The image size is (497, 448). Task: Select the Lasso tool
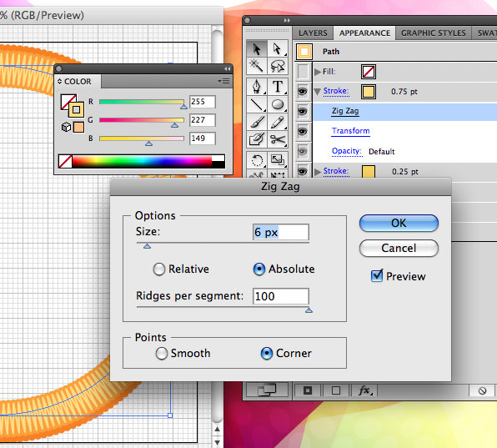coord(278,66)
